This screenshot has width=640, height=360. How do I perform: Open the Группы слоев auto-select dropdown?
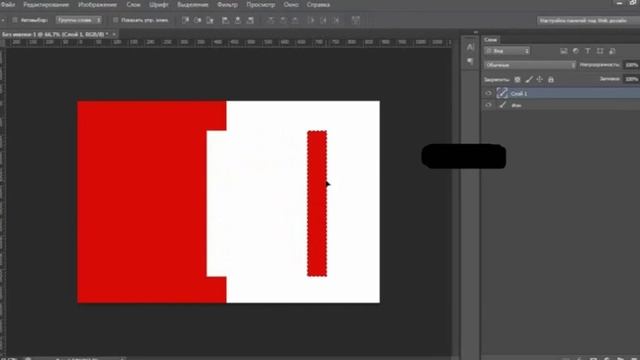[x=79, y=20]
